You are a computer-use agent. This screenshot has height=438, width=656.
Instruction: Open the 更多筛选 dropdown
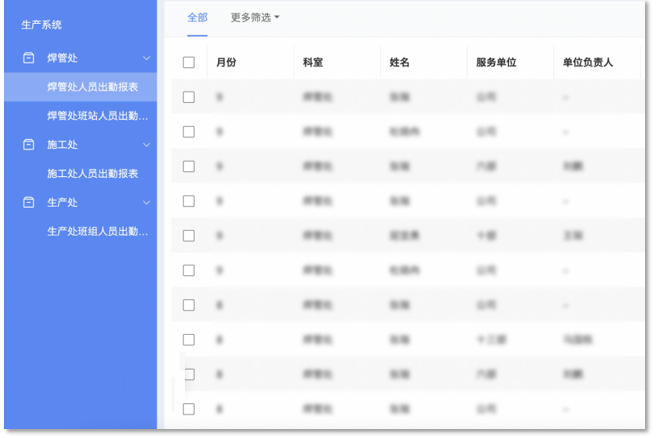255,18
